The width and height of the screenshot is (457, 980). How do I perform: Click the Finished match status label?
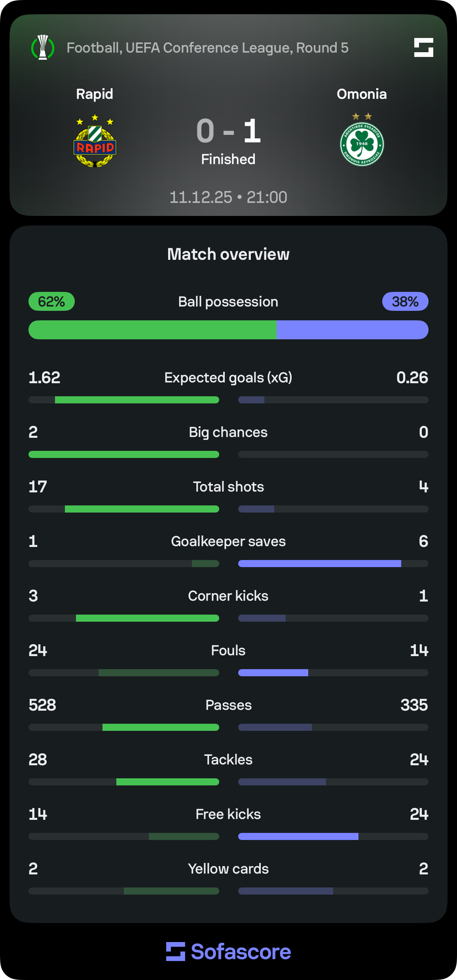pos(228,159)
